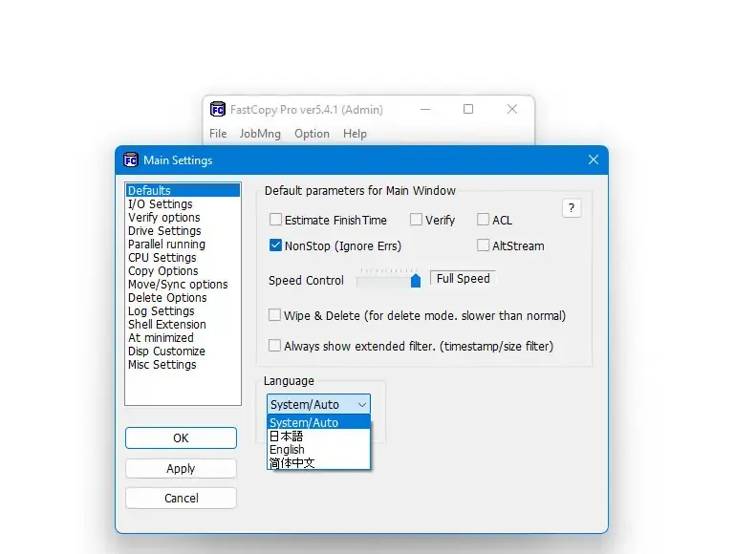This screenshot has width=756, height=554.
Task: Choose System/Auto in language list
Action: 318,422
